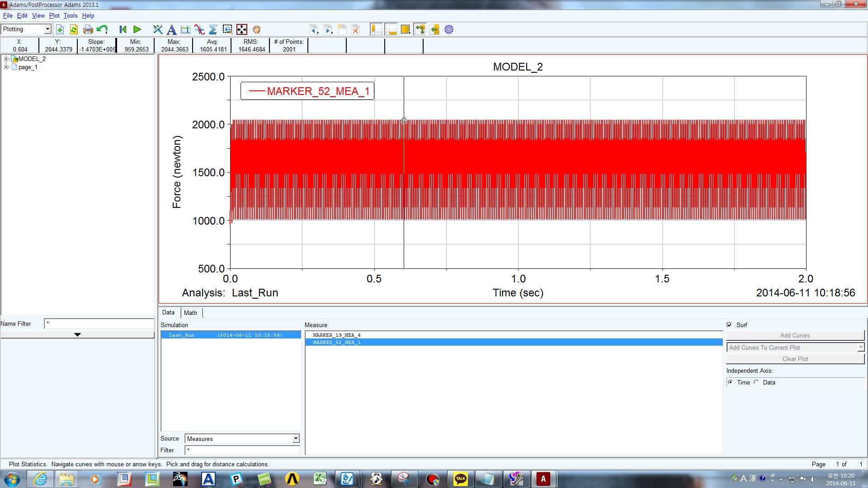This screenshot has width=868, height=488.
Task: Click the Name Filter input field
Action: coord(99,324)
